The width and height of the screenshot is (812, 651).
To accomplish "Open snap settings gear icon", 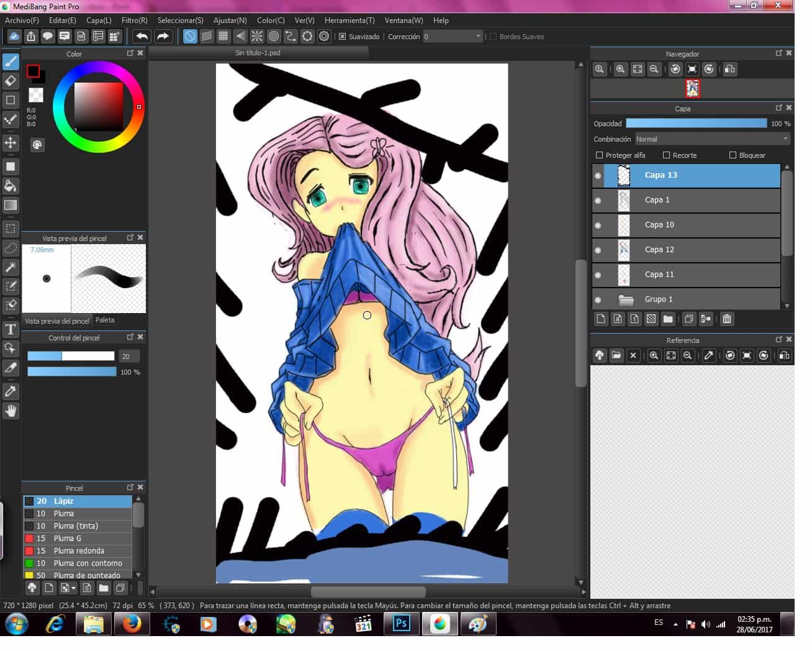I will click(324, 36).
